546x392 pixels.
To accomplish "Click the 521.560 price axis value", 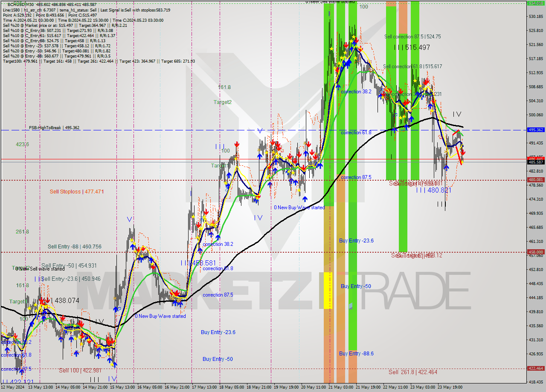I will [x=536, y=45].
